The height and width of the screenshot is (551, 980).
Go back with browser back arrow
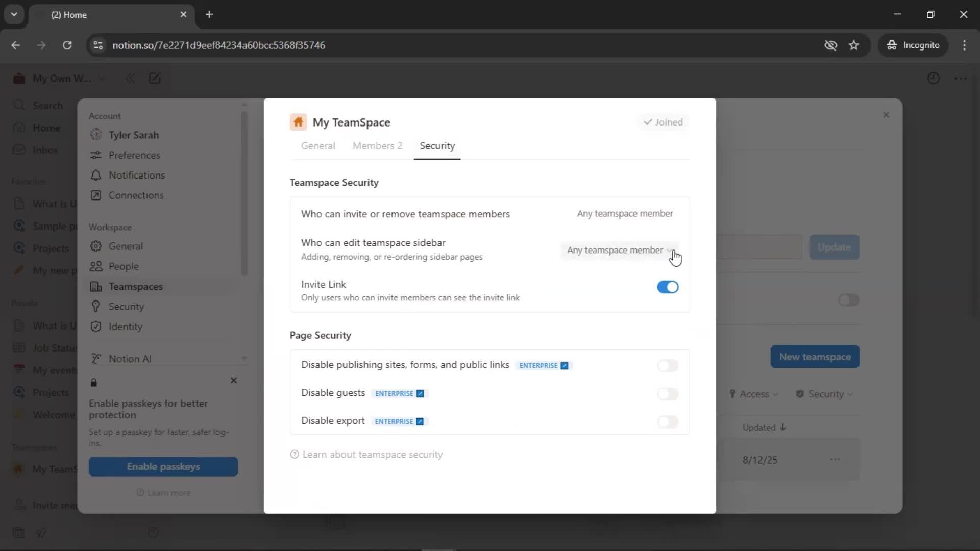[16, 45]
